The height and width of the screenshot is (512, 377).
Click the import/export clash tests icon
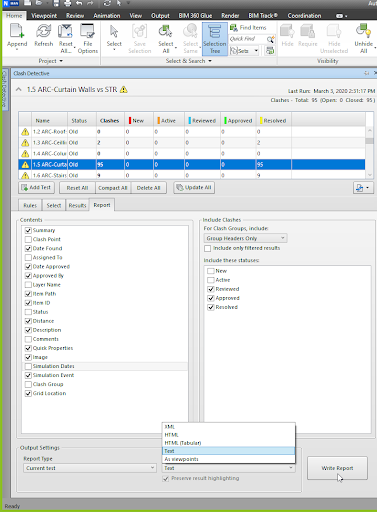pos(363,188)
